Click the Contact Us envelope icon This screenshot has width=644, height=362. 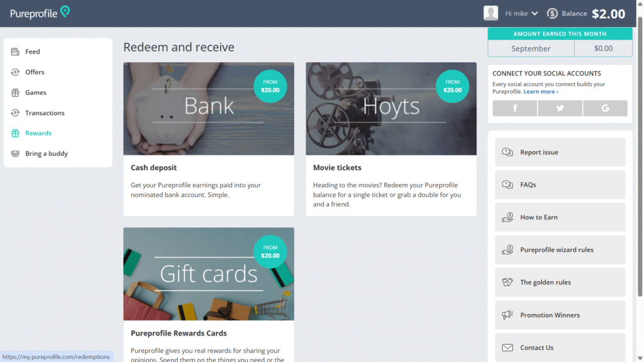coord(508,348)
